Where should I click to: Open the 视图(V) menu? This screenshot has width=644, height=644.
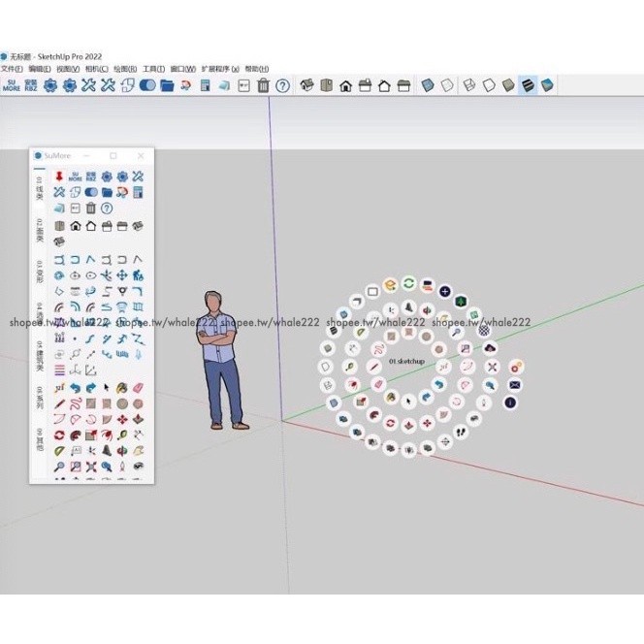[x=68, y=69]
